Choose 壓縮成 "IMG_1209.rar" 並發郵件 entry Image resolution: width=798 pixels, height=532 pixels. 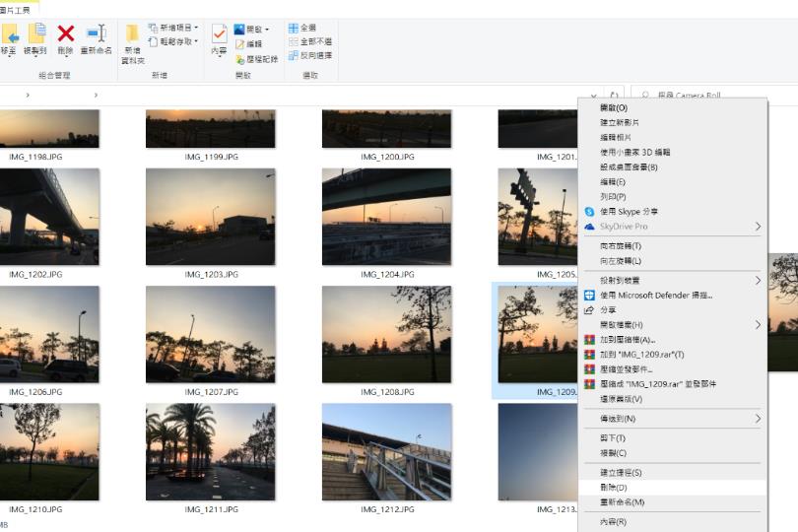(x=672, y=384)
